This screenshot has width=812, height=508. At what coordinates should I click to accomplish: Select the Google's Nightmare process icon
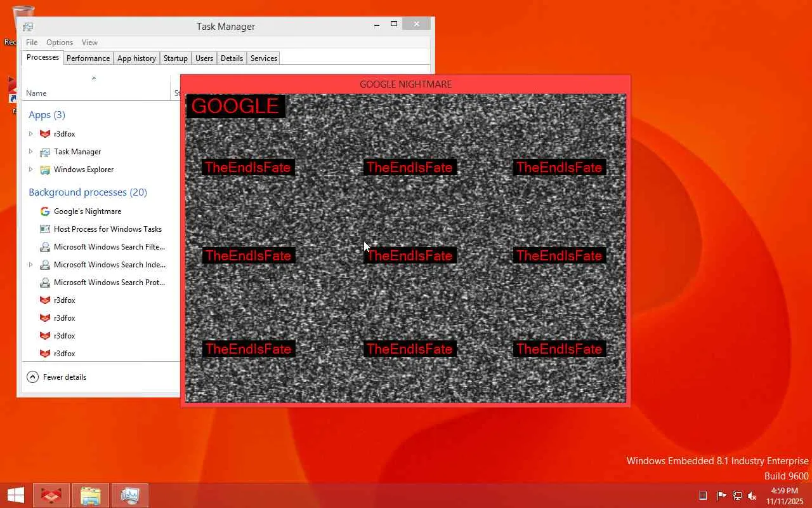45,211
